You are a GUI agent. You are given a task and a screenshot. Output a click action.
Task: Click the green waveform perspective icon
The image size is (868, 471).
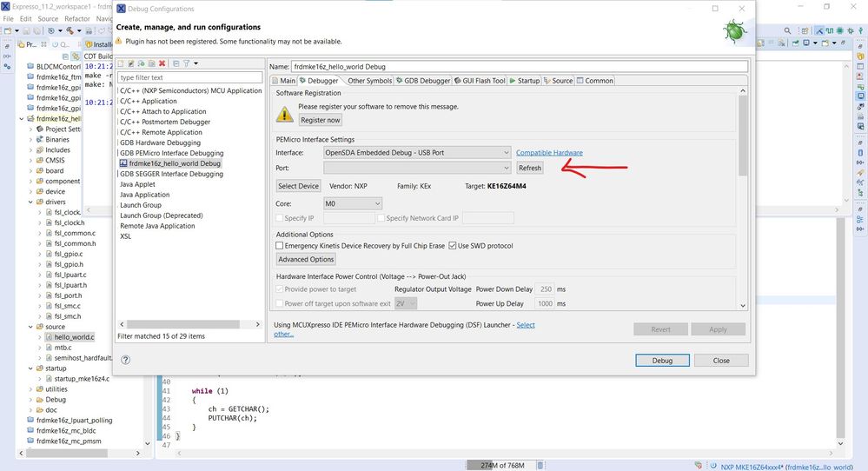tap(829, 31)
